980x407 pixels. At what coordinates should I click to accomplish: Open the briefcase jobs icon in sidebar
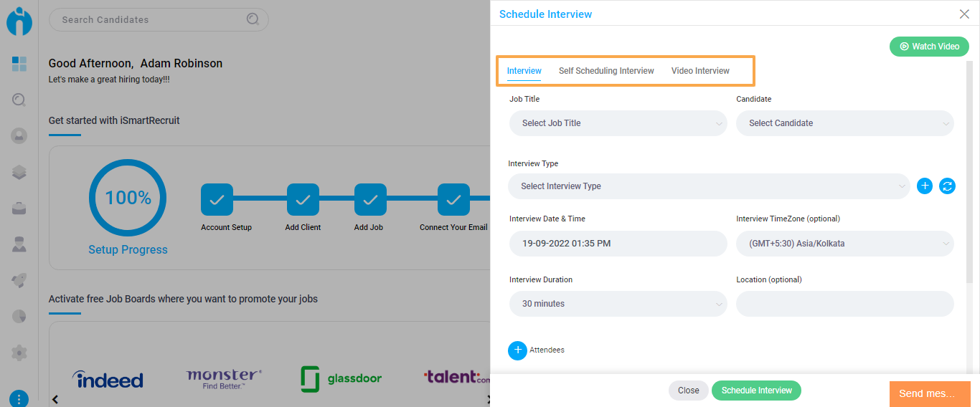click(19, 209)
